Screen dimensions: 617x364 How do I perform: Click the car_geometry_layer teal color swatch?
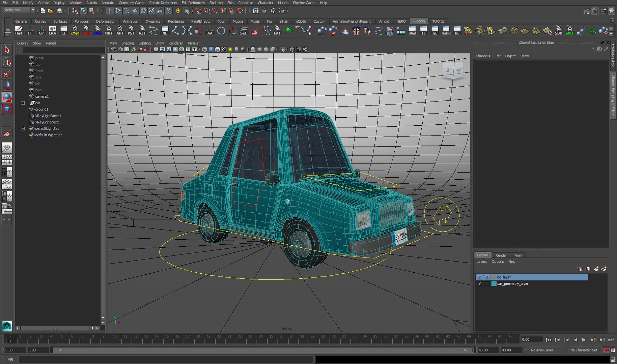pos(494,283)
